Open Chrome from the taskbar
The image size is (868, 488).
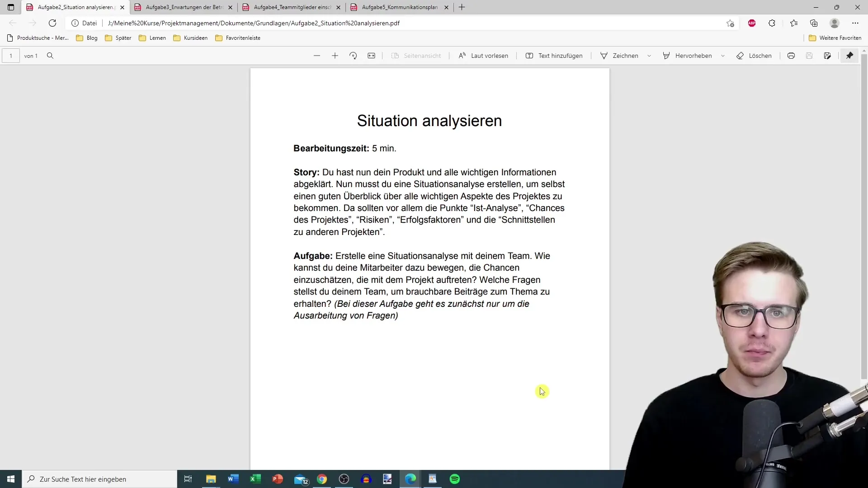[x=322, y=479]
